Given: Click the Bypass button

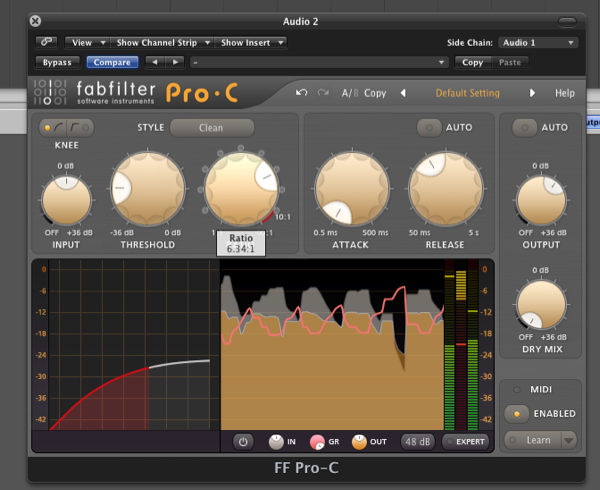Looking at the screenshot, I should tap(58, 62).
